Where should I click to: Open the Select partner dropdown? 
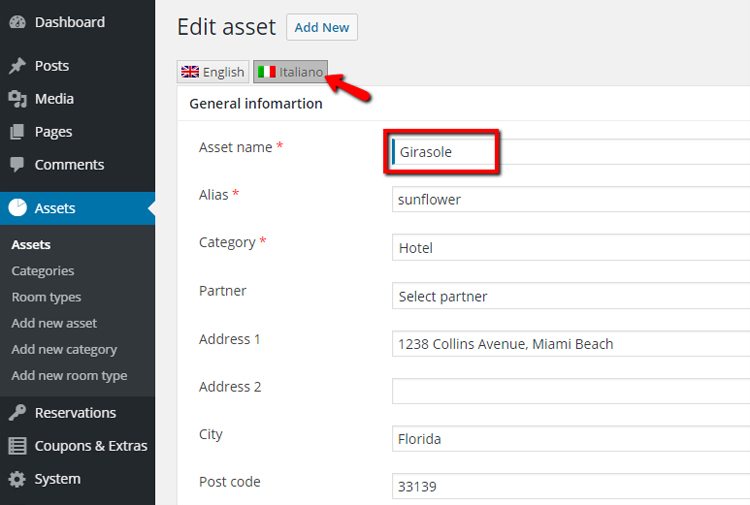click(570, 296)
